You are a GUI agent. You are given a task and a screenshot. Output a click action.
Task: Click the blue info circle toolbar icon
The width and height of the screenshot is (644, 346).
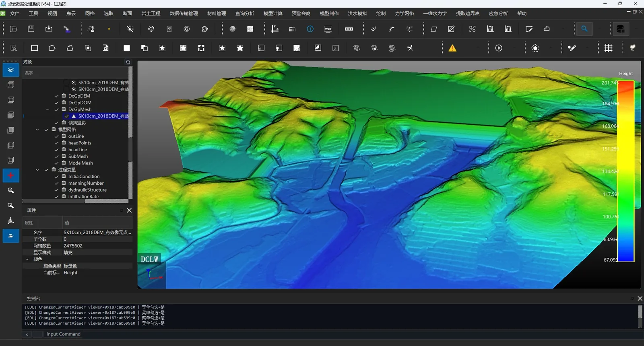pyautogui.click(x=310, y=29)
